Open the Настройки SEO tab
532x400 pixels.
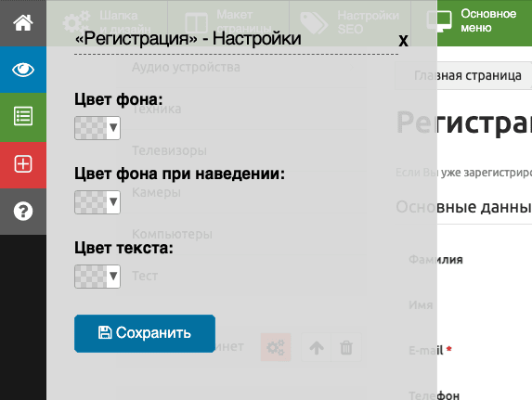pos(350,22)
